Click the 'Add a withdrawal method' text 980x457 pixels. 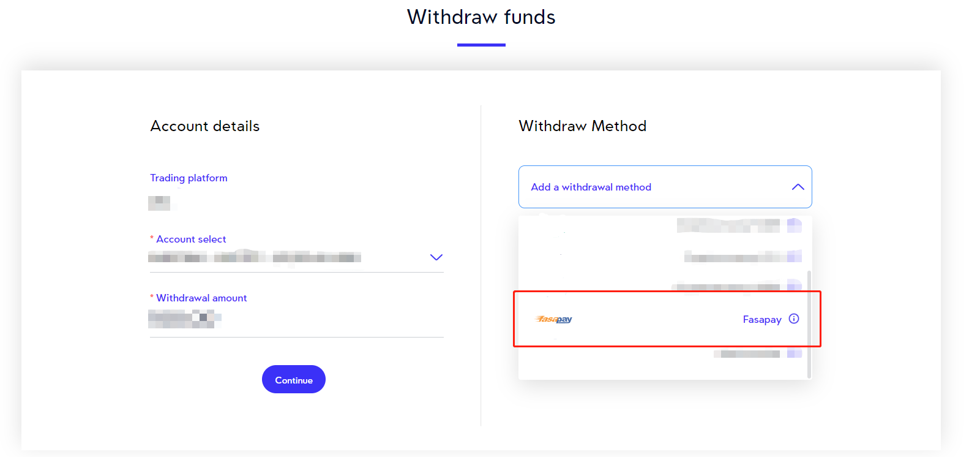591,187
